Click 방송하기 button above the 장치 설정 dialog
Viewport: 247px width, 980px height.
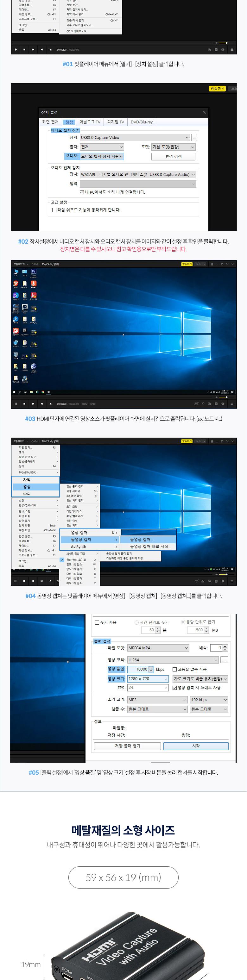(217, 88)
